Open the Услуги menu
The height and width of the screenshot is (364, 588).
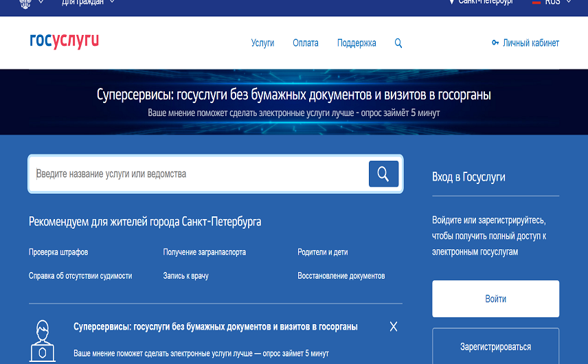click(262, 43)
